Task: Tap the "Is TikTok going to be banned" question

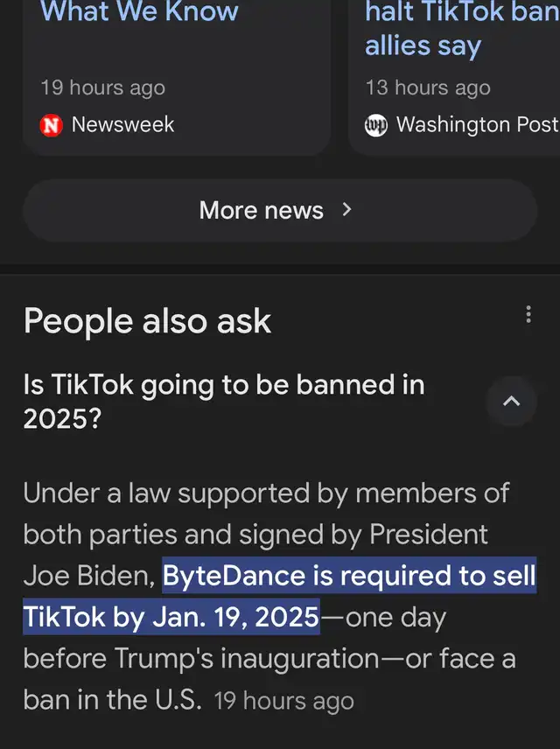Action: pyautogui.click(x=224, y=402)
